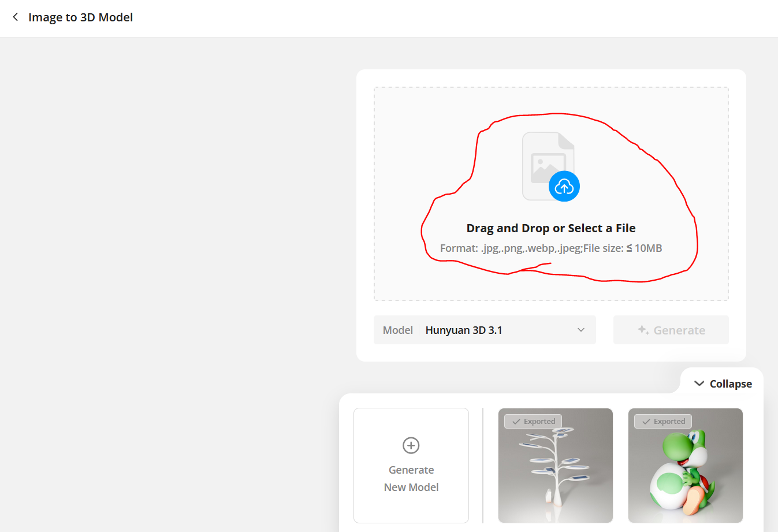Click the Generate button
The image size is (778, 532).
coord(671,330)
